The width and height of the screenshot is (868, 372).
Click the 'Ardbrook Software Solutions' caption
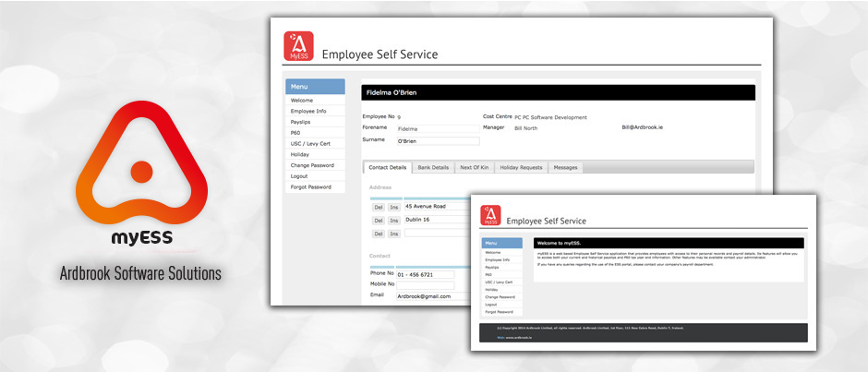tap(140, 274)
